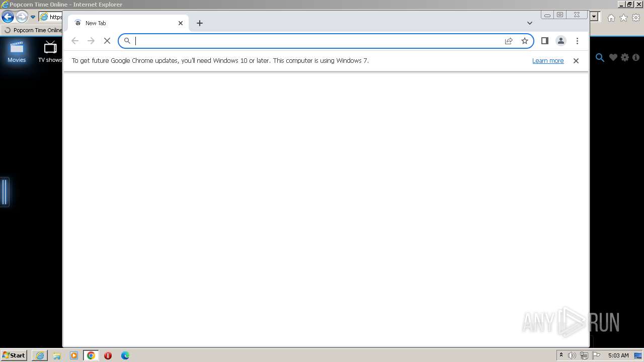
Task: Click Popcorn Time left sidebar handle
Action: (x=5, y=192)
